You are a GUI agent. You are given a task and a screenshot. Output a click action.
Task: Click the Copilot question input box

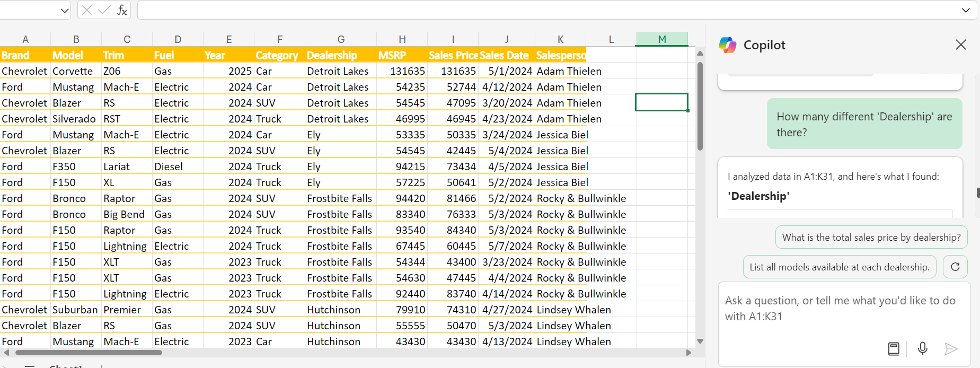click(844, 309)
